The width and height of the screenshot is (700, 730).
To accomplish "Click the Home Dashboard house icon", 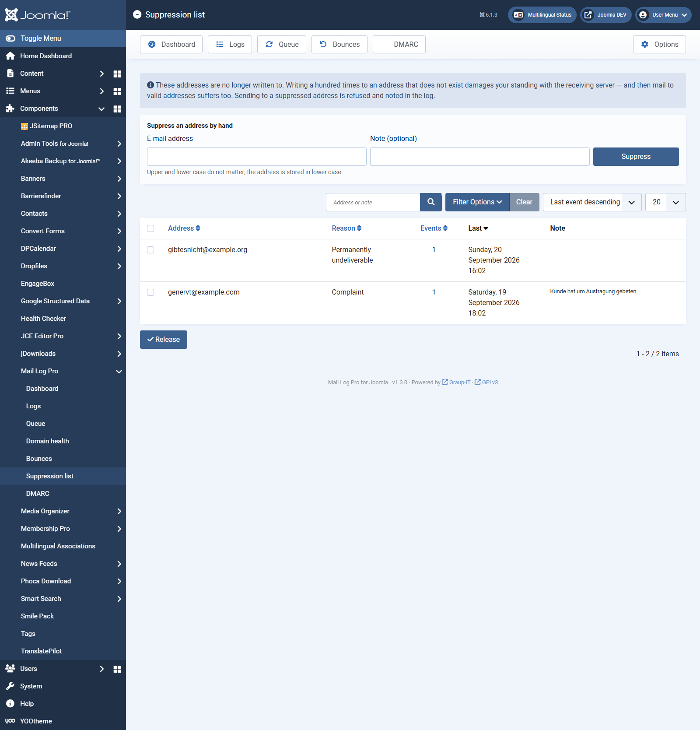I will coord(10,56).
